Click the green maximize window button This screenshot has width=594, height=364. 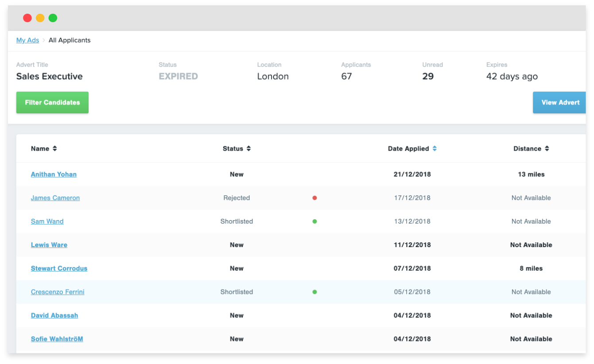tap(53, 18)
